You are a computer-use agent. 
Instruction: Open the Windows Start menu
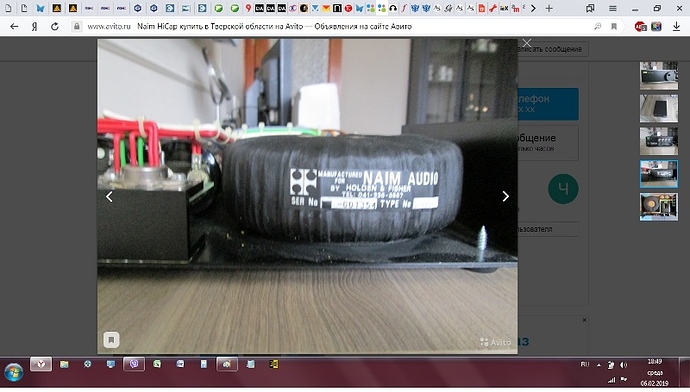(14, 373)
